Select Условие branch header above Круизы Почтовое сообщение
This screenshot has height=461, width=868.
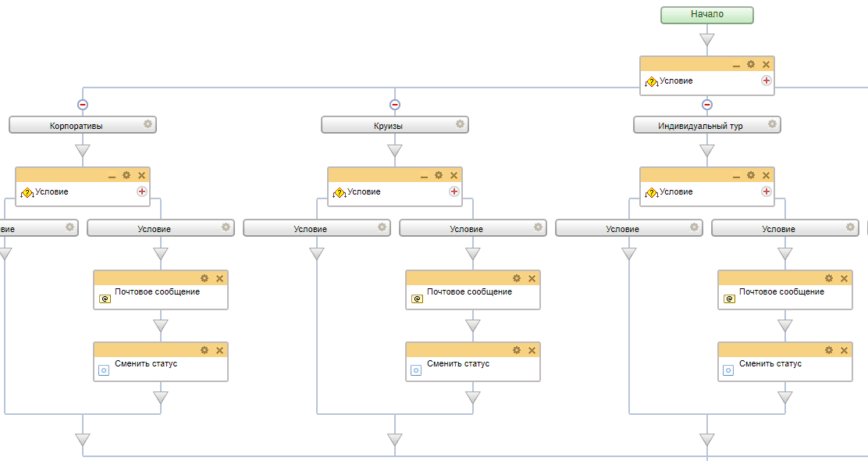tap(473, 227)
